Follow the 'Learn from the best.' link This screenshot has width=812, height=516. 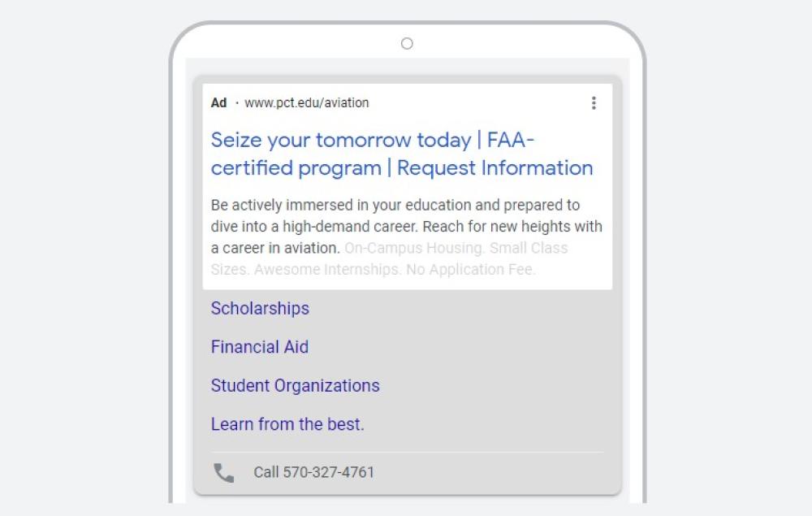(x=287, y=424)
